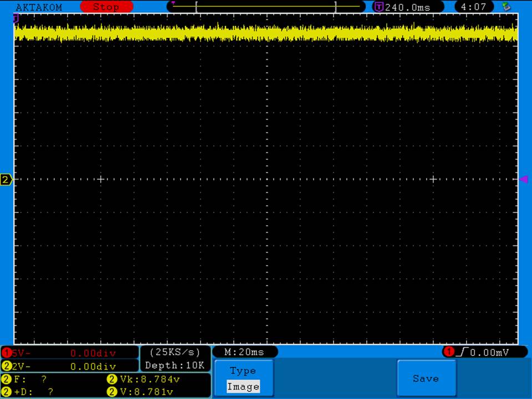Click the waveform memory position bar at the top
Image resolution: width=532 pixels, height=399 pixels.
(266, 7)
